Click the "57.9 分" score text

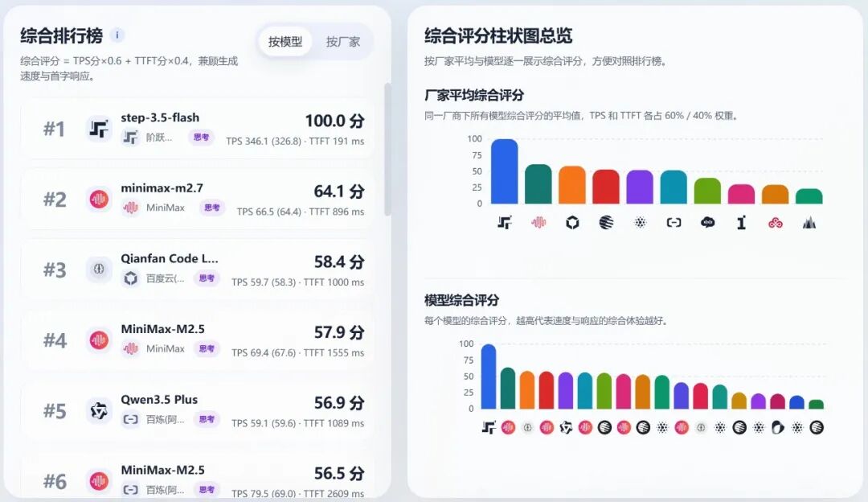coord(339,332)
